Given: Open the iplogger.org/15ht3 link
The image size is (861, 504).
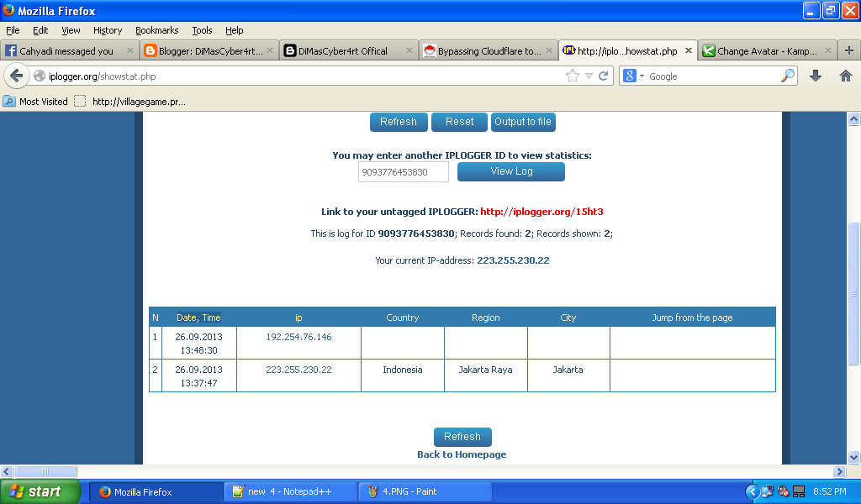Looking at the screenshot, I should coord(541,212).
